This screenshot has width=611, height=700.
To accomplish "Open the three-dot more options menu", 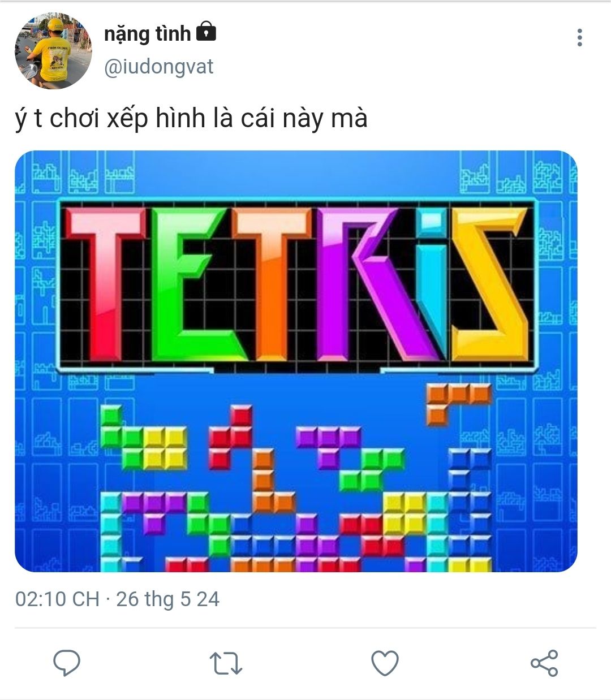I will pos(579,38).
